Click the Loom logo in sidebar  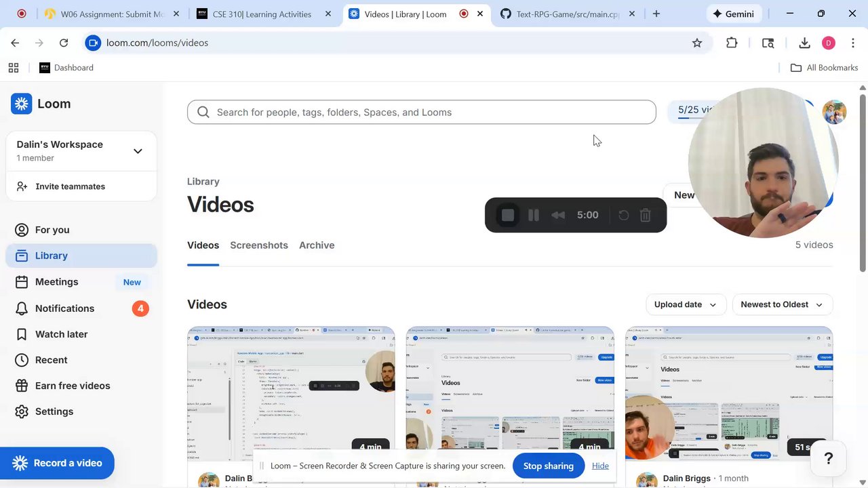(x=41, y=104)
